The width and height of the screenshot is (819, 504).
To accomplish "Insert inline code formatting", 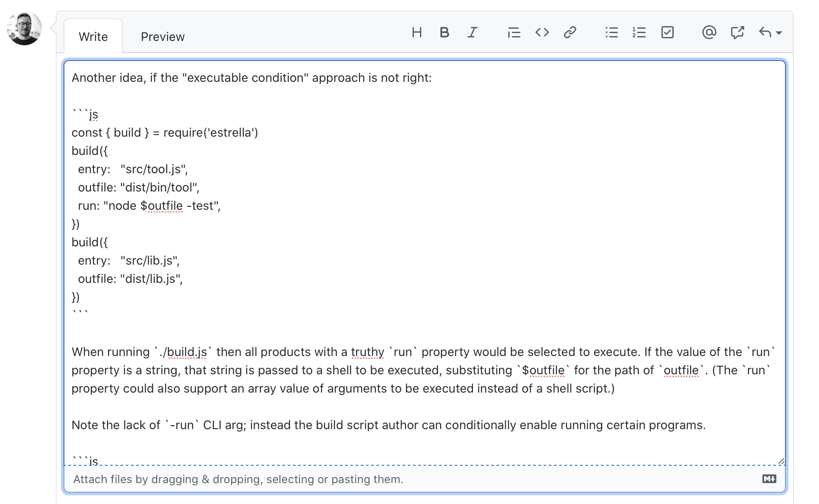I will (x=542, y=32).
